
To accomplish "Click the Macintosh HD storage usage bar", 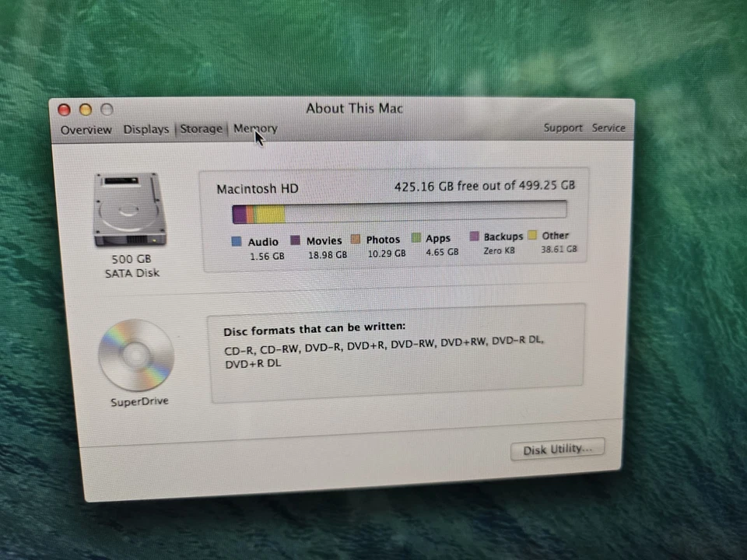I will click(398, 212).
